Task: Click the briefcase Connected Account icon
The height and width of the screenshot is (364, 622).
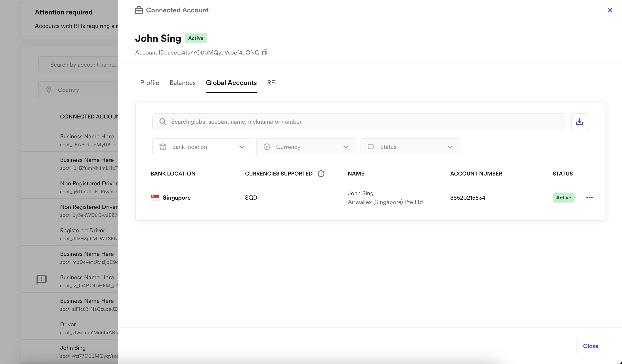Action: [139, 10]
